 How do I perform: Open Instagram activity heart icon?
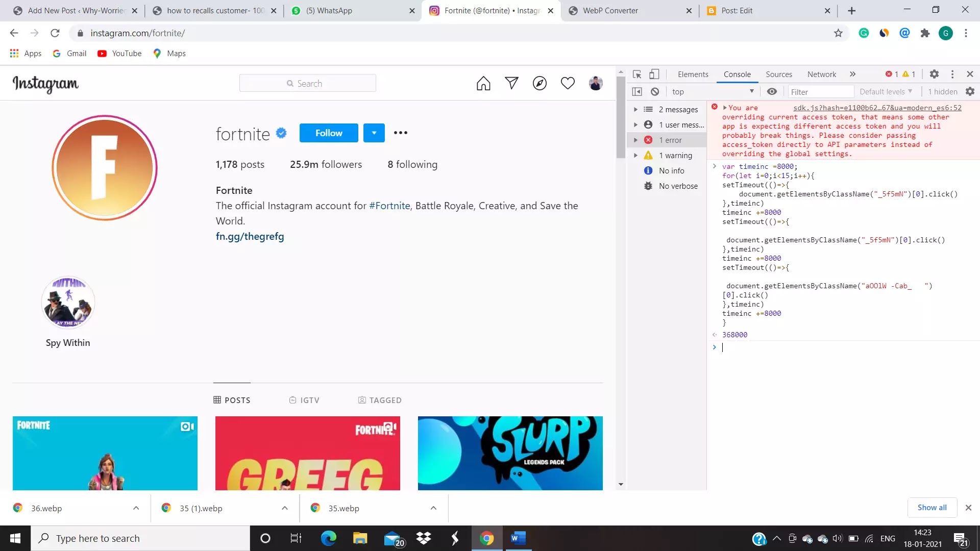(x=568, y=83)
